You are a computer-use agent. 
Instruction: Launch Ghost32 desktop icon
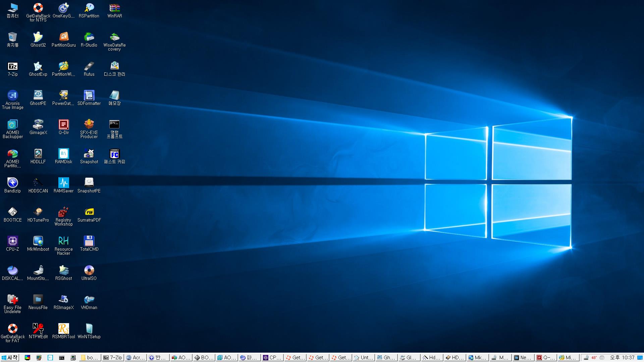coord(38,40)
